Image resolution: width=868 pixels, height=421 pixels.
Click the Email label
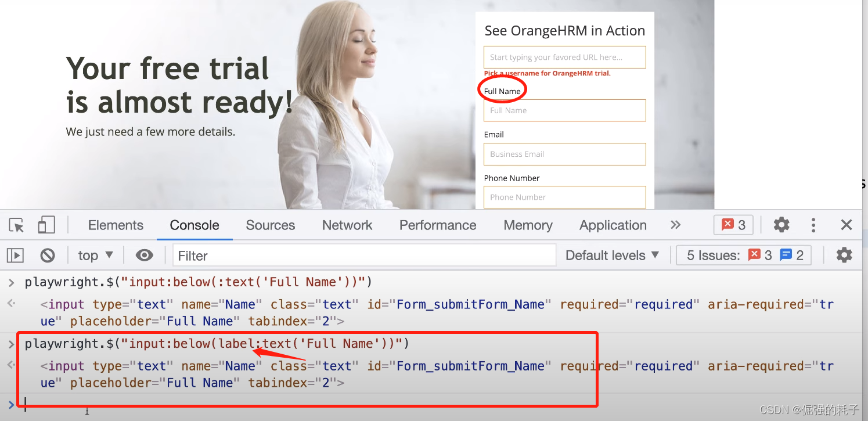click(x=494, y=134)
